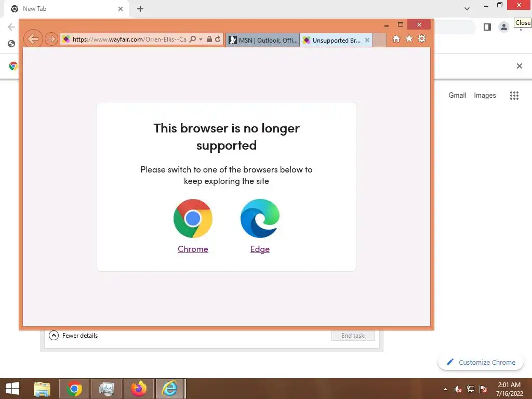Image resolution: width=532 pixels, height=399 pixels.
Task: Follow the Chrome download link
Action: coord(193,249)
